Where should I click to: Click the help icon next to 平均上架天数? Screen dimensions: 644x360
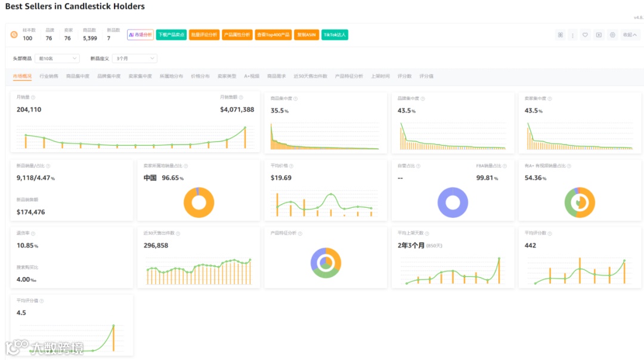427,233
